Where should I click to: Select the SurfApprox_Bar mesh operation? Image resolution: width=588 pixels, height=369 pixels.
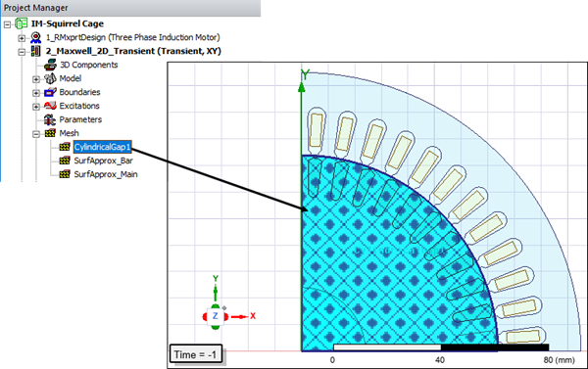tap(104, 161)
